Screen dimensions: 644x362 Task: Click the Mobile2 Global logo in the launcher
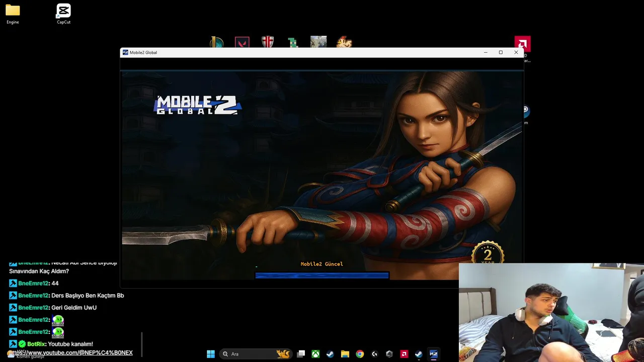click(198, 105)
